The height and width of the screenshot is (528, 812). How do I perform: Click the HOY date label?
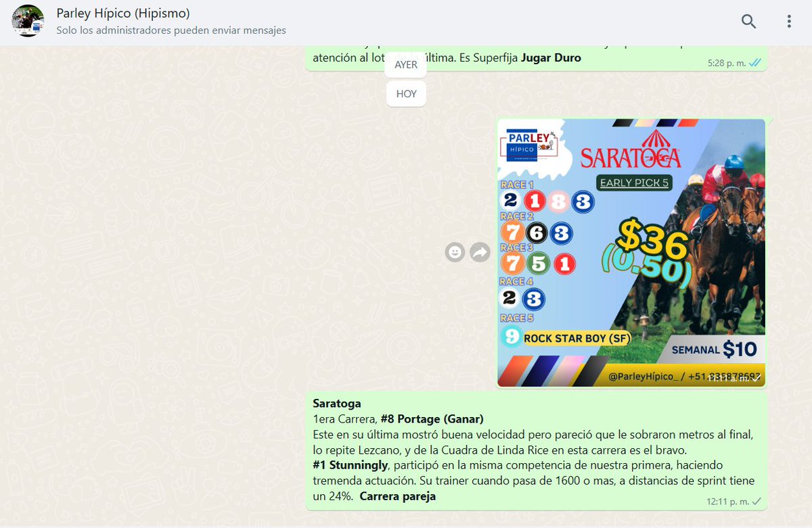click(x=406, y=94)
